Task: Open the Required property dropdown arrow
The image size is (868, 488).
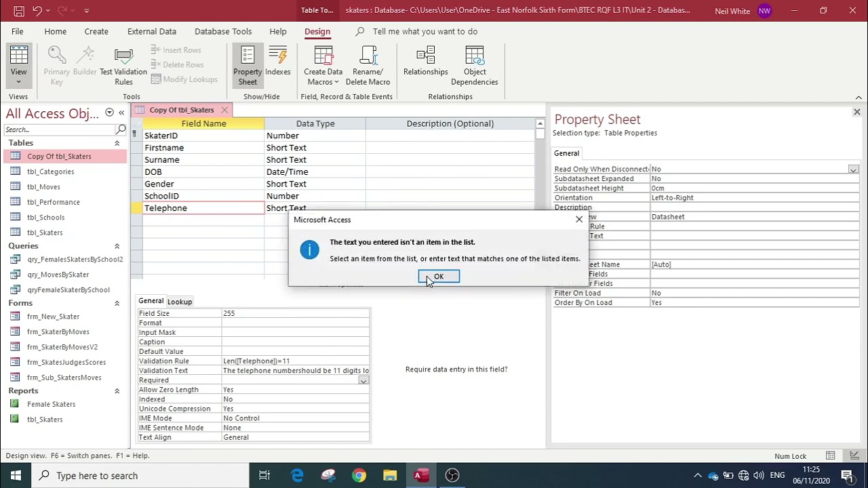Action: coord(363,380)
